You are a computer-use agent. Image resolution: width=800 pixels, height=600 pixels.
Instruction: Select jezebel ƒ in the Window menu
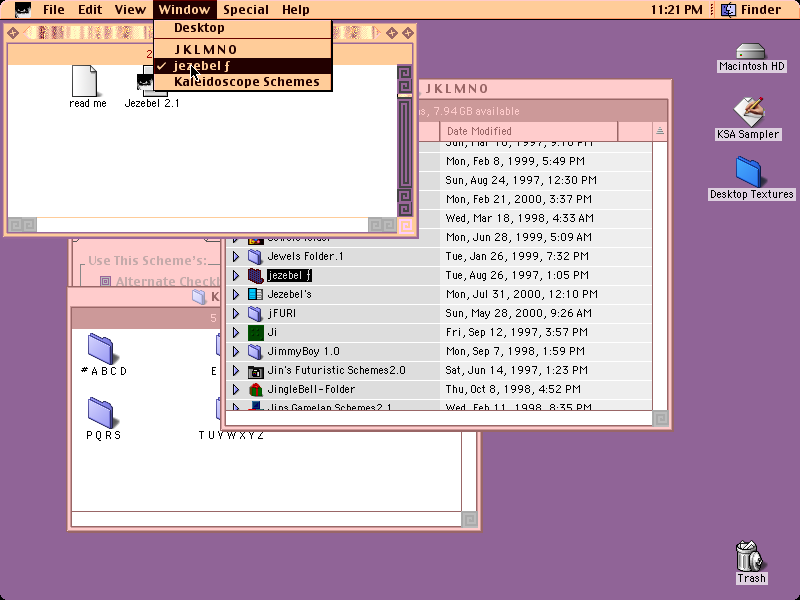pyautogui.click(x=243, y=66)
